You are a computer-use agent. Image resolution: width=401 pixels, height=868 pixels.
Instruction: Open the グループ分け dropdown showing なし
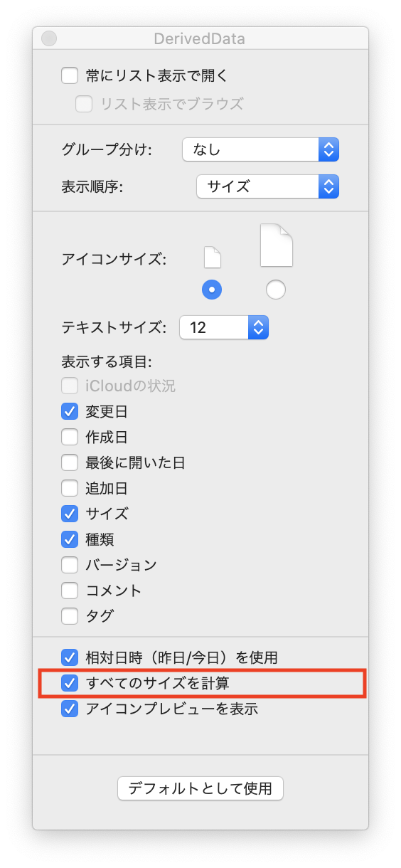pyautogui.click(x=260, y=149)
